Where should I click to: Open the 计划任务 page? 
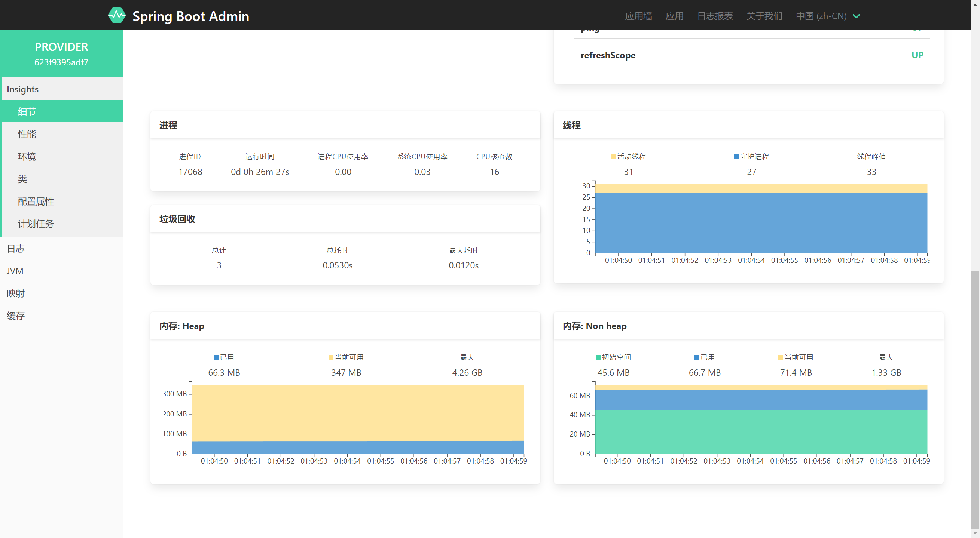[x=36, y=224]
